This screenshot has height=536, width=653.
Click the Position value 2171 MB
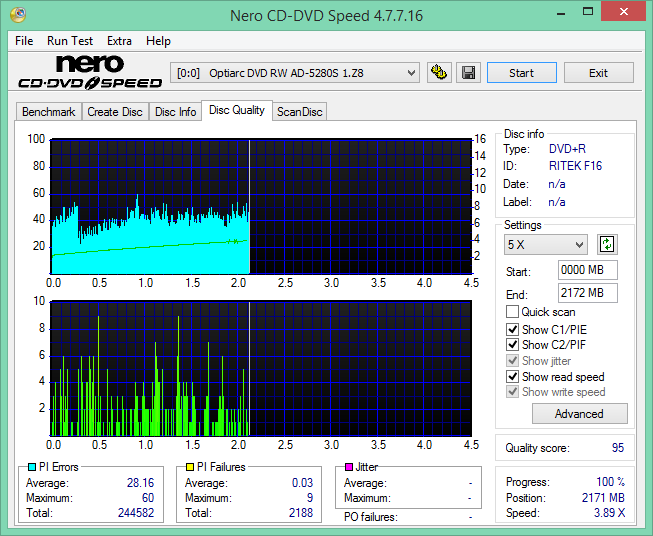click(x=603, y=498)
